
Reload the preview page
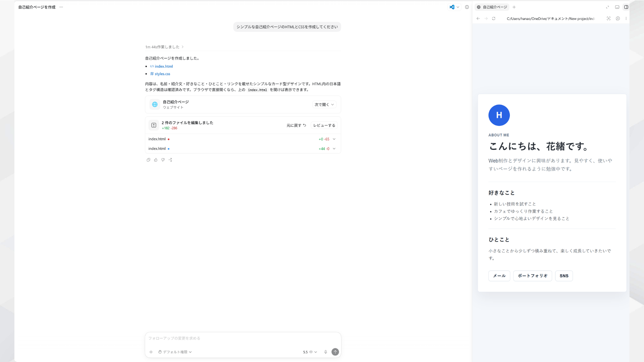pos(494,18)
